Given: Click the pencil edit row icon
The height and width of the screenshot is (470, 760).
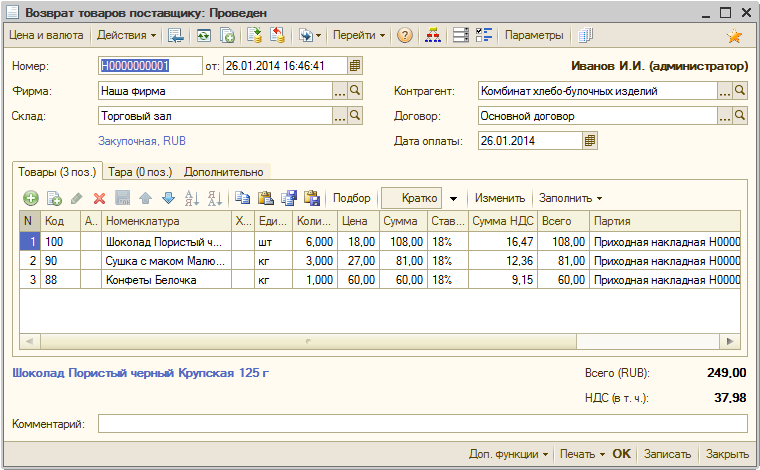Looking at the screenshot, I should pyautogui.click(x=76, y=198).
